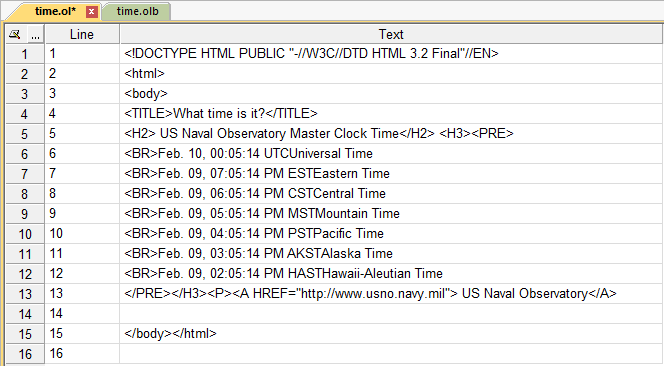The image size is (664, 366).
Task: Click the empty Text cell in row 14
Action: pyautogui.click(x=391, y=314)
